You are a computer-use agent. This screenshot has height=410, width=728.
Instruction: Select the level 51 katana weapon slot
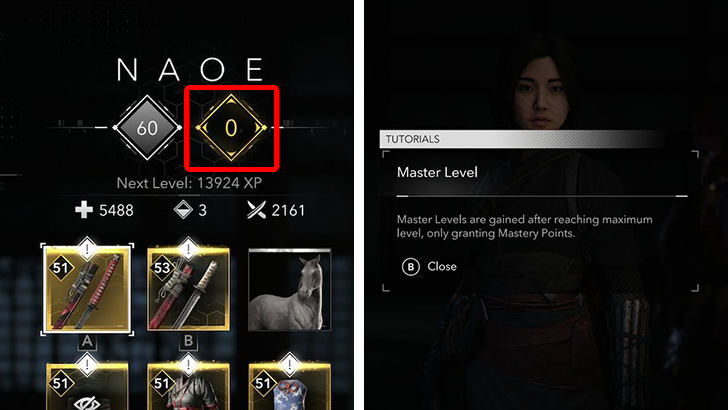[87, 289]
